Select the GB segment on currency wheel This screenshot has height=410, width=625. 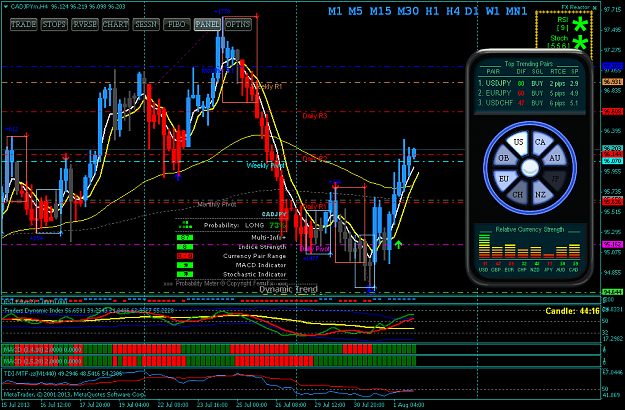[504, 158]
